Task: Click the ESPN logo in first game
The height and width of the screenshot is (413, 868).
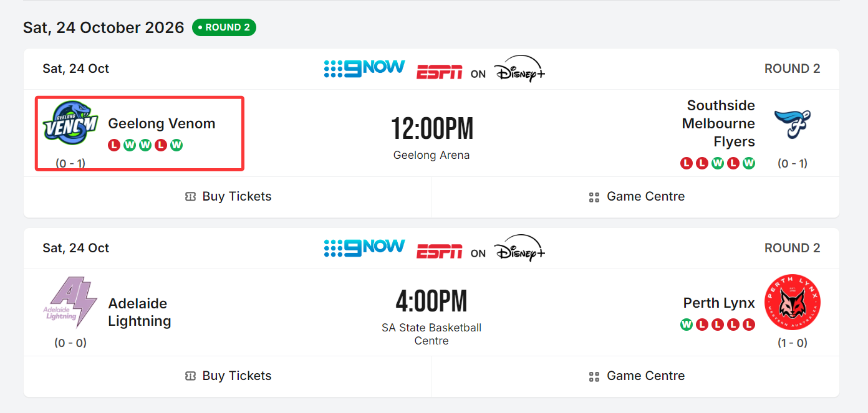Action: pyautogui.click(x=440, y=72)
